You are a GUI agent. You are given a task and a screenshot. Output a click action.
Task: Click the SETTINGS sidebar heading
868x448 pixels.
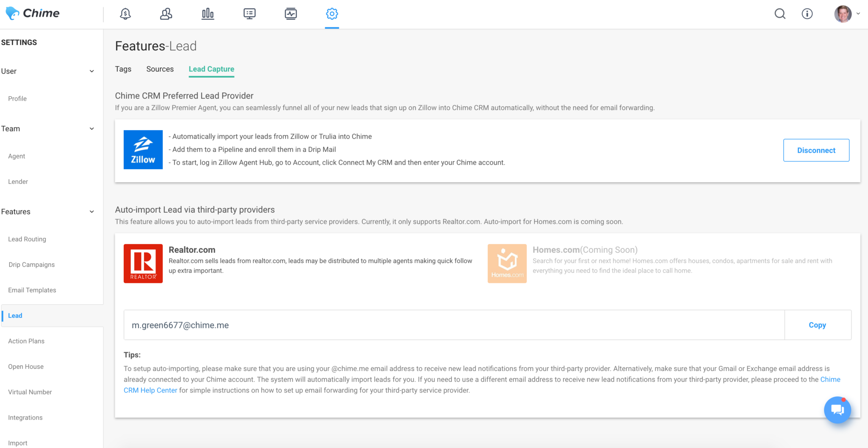tap(19, 42)
